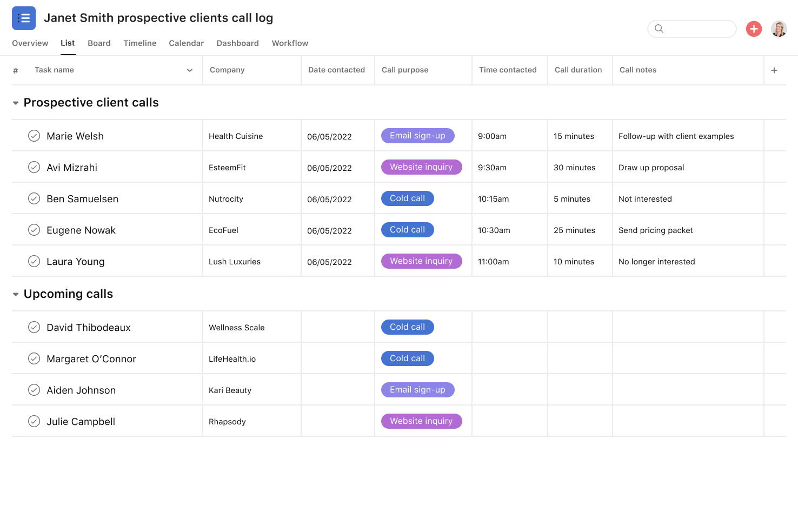Click the Cold call tag on Ben Samuelsen's row
Image resolution: width=798 pixels, height=532 pixels.
[x=407, y=198]
